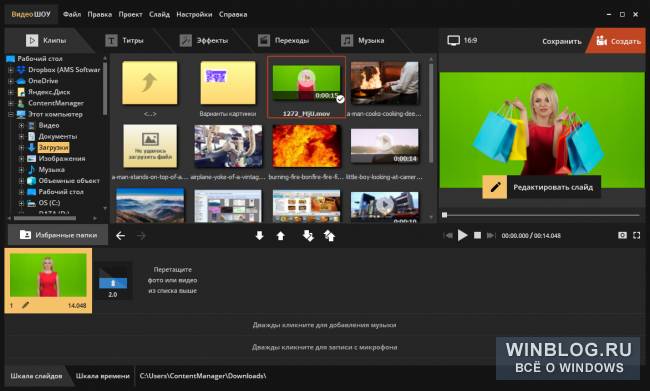The image size is (650, 391).
Task: Switch to the Эффекты tab
Action: (204, 41)
